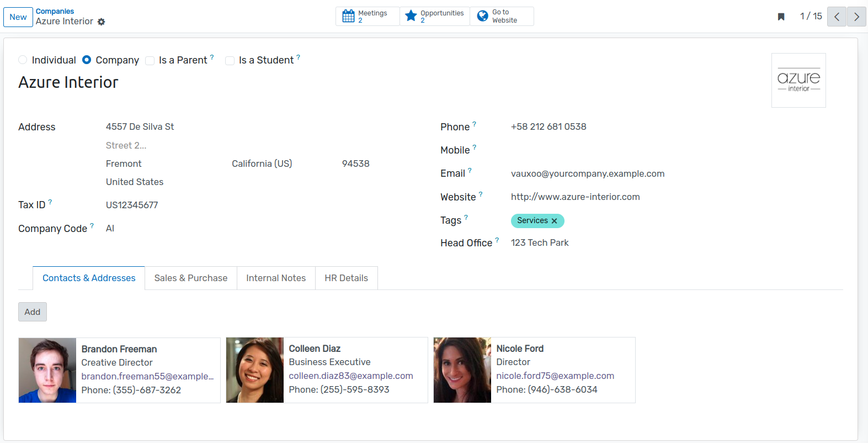The height and width of the screenshot is (443, 868).
Task: Tick the Is a Student checkbox
Action: [x=230, y=60]
